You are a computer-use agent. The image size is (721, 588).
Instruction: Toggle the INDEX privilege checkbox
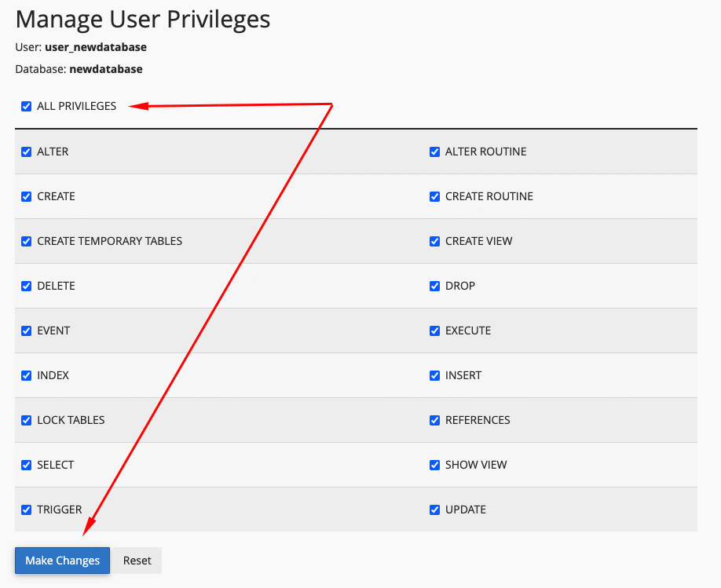27,375
